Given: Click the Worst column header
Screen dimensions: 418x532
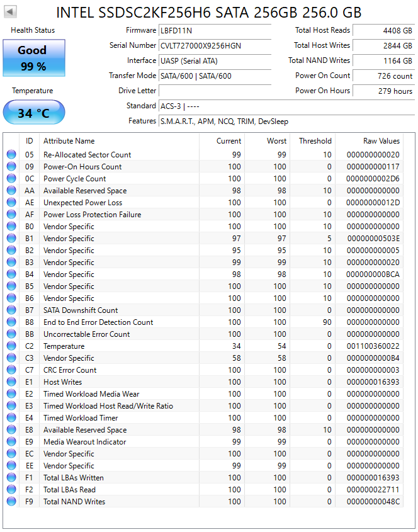Looking at the screenshot, I should [268, 141].
